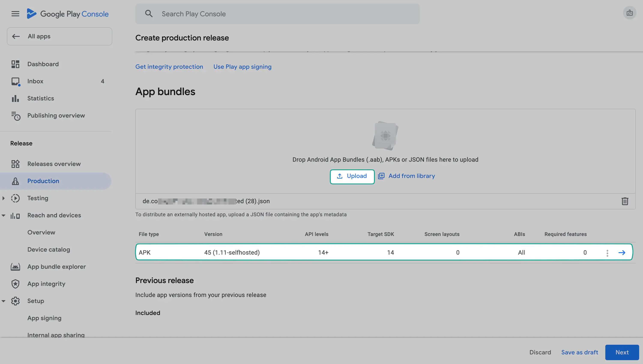This screenshot has width=643, height=364.
Task: Click the Upload button
Action: point(352,176)
